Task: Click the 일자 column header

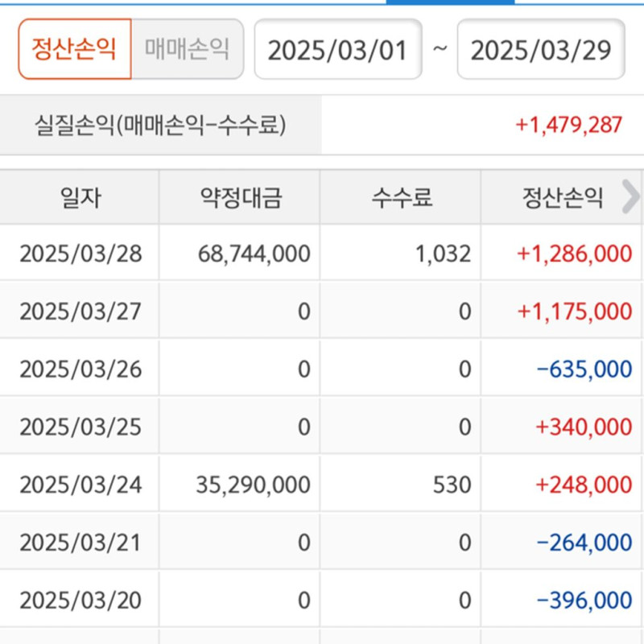Action: [x=80, y=198]
